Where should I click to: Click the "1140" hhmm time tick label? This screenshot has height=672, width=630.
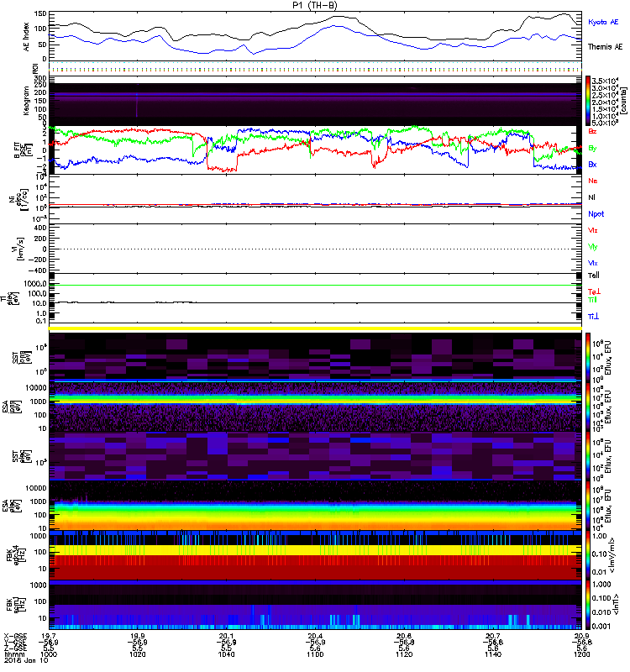(493, 654)
